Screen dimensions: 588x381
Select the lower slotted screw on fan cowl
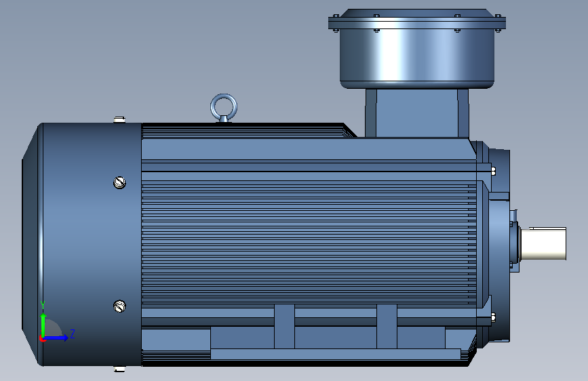pos(119,306)
